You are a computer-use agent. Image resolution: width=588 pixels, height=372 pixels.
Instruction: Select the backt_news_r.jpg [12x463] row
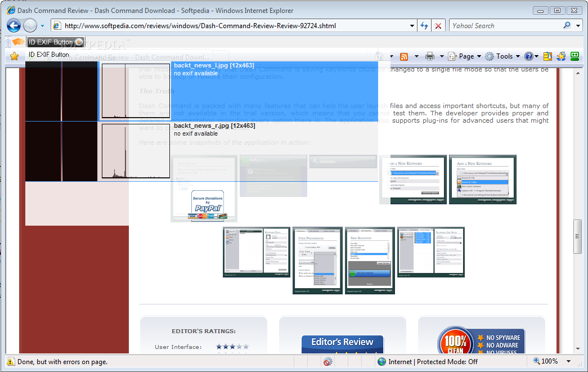point(201,151)
